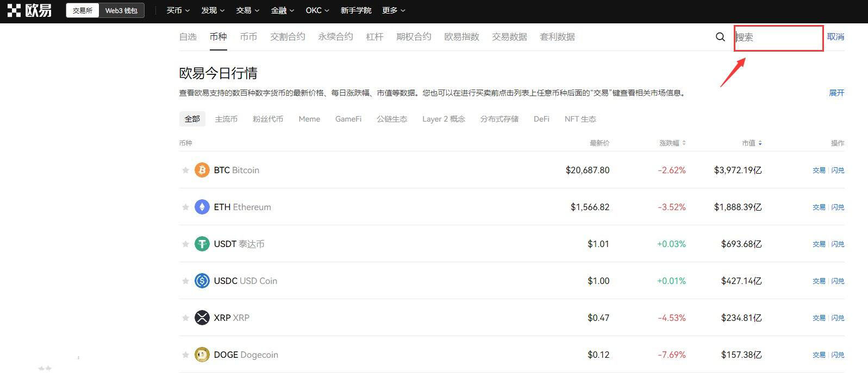
Task: Click 交易 link in BTC row
Action: pyautogui.click(x=819, y=170)
